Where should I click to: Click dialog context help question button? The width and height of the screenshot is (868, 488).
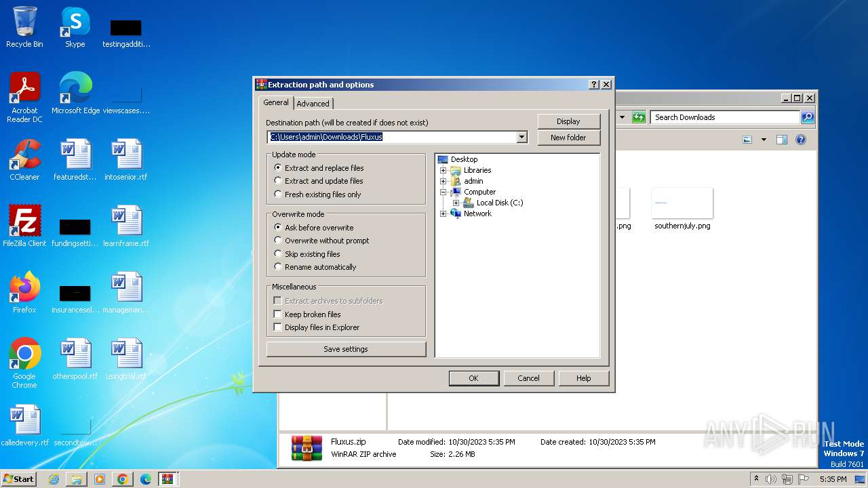click(x=594, y=85)
